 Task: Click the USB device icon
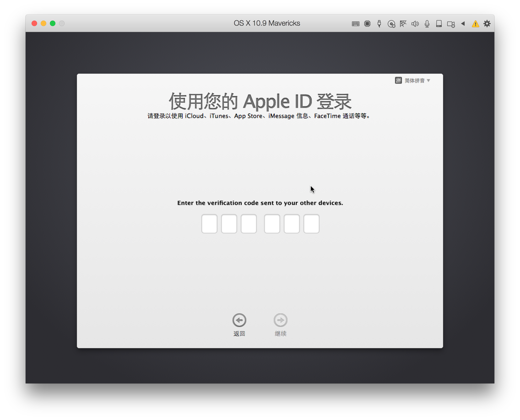coord(379,24)
